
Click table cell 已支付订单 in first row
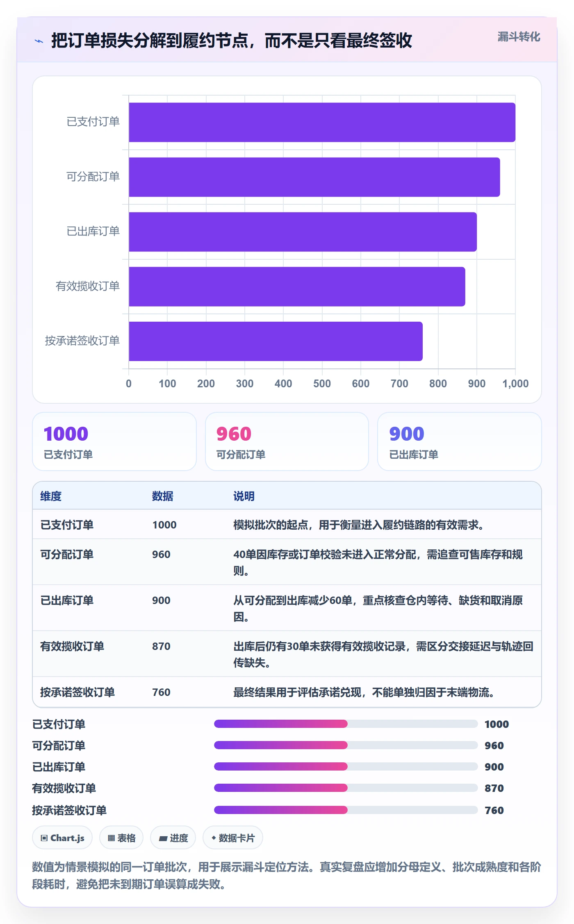click(x=67, y=525)
